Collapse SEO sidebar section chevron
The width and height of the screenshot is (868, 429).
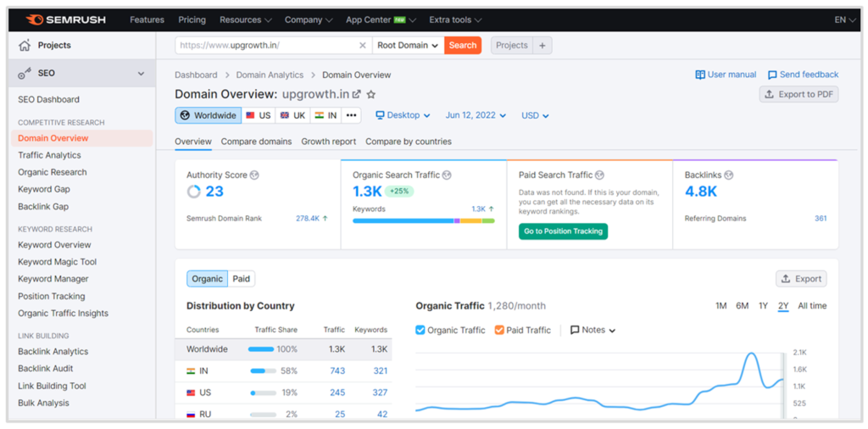(141, 74)
